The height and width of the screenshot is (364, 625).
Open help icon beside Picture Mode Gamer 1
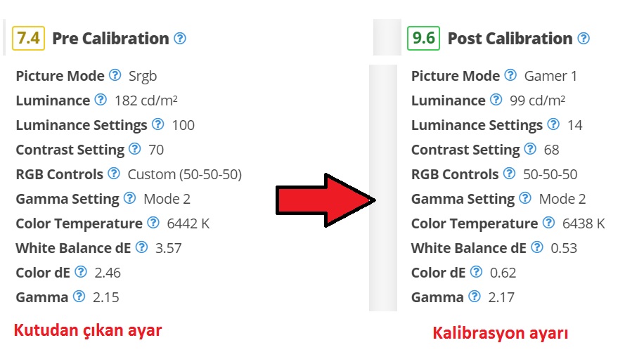coord(510,74)
